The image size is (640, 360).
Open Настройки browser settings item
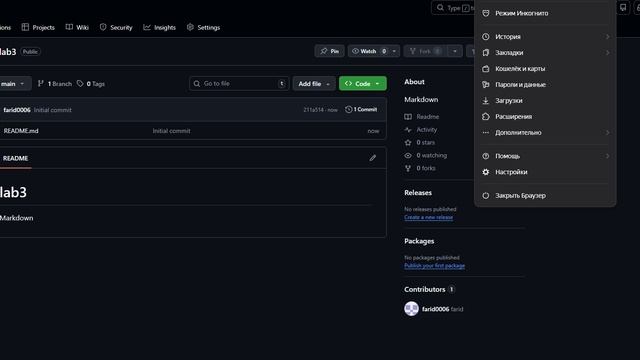545,172
